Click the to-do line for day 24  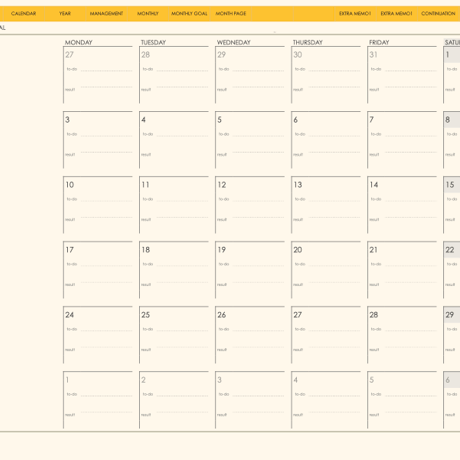point(106,330)
